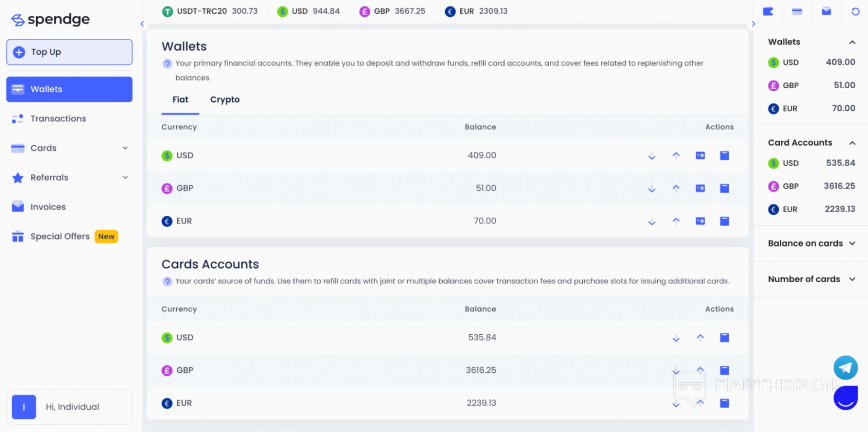Click the refresh icon in top-right corner

click(855, 12)
